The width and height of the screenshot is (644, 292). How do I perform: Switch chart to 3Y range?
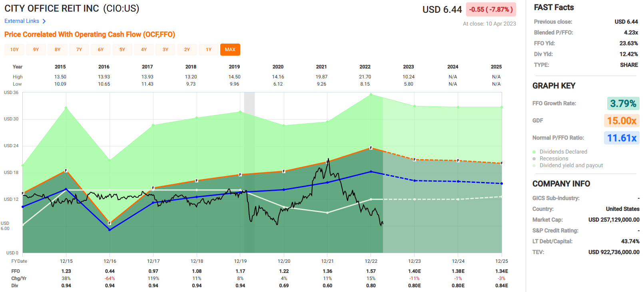[x=165, y=50]
